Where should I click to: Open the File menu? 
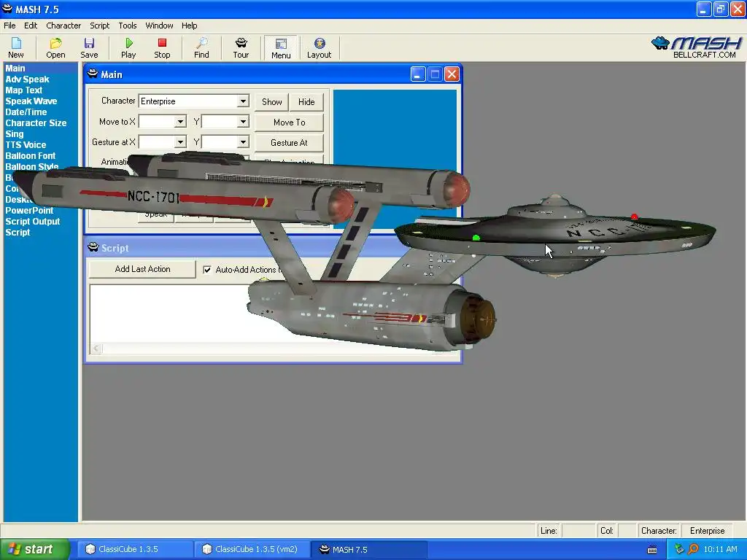click(x=9, y=26)
